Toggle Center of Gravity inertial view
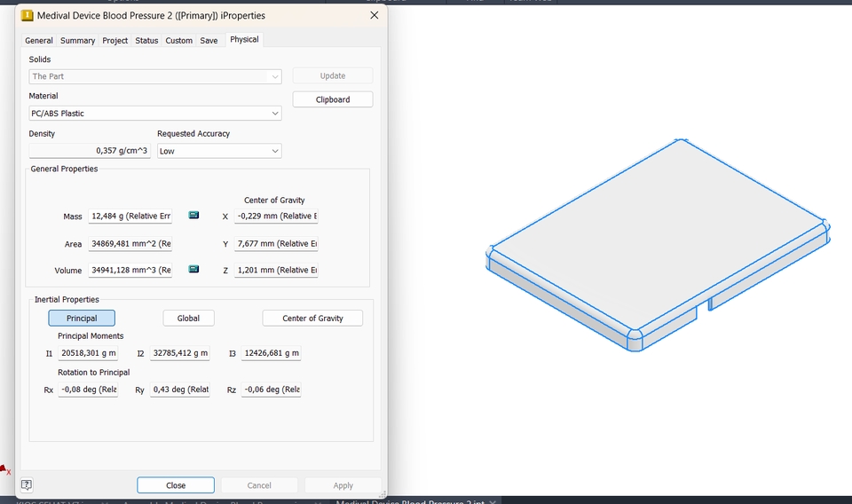The width and height of the screenshot is (852, 504). tap(312, 319)
